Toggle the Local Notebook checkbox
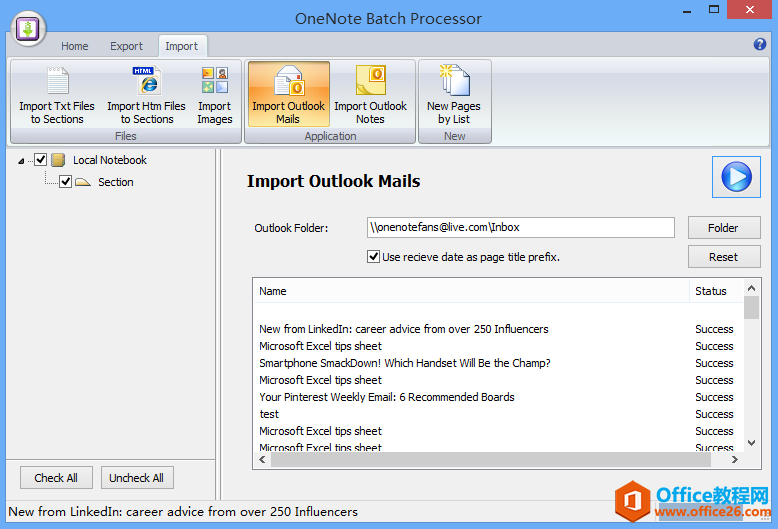Image resolution: width=778 pixels, height=529 pixels. coord(41,160)
